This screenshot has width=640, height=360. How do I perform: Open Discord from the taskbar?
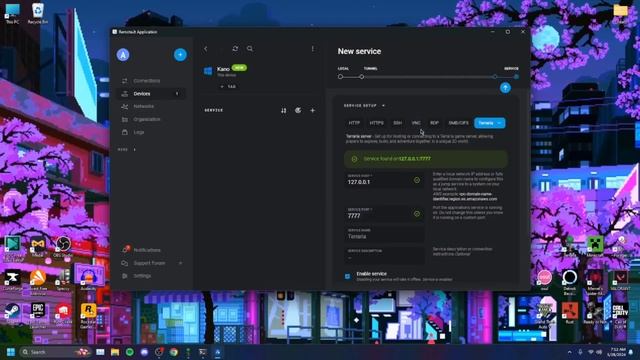coord(144,352)
